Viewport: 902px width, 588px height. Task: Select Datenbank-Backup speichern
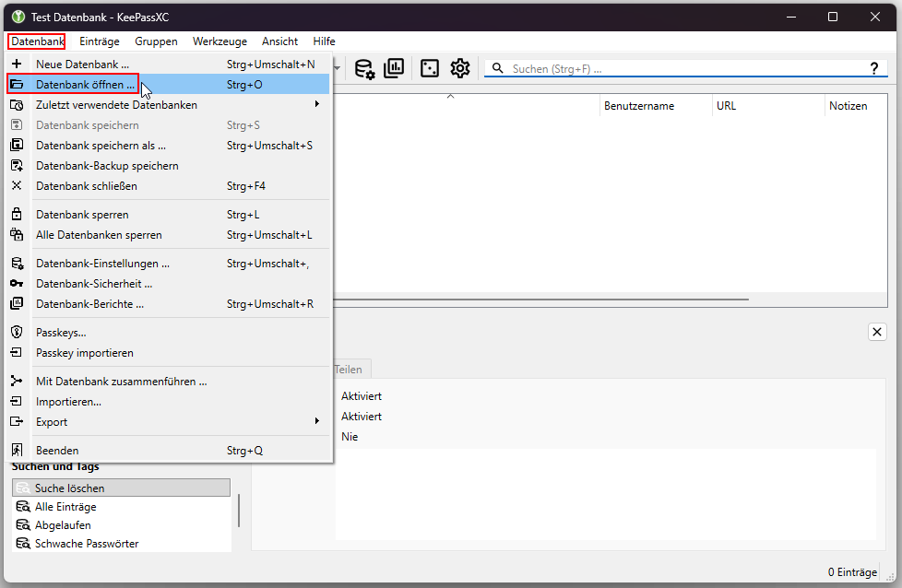[x=169, y=166]
